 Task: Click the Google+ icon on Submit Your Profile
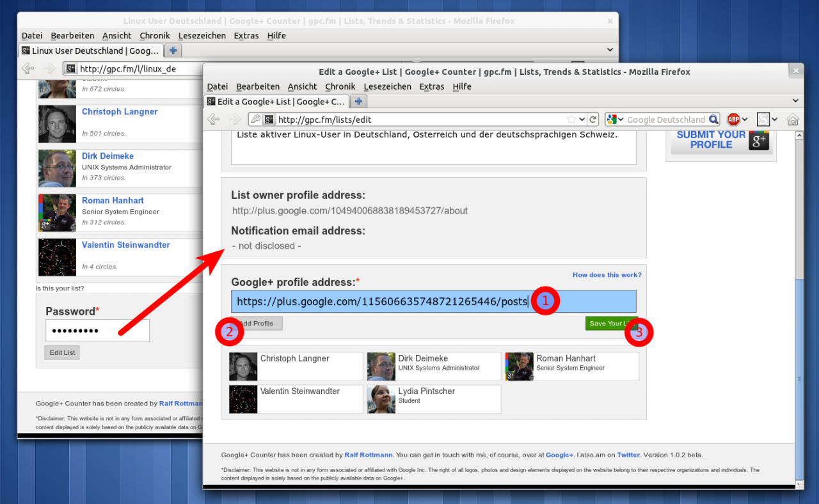(x=758, y=142)
